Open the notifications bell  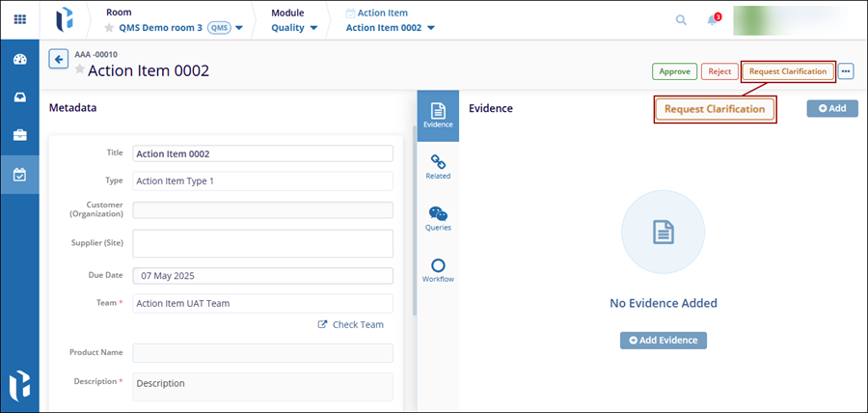[x=713, y=20]
